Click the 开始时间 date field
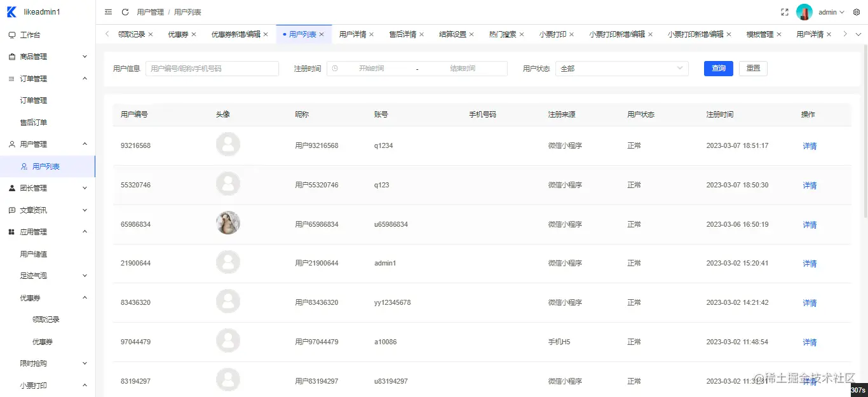This screenshot has height=397, width=868. (x=371, y=68)
